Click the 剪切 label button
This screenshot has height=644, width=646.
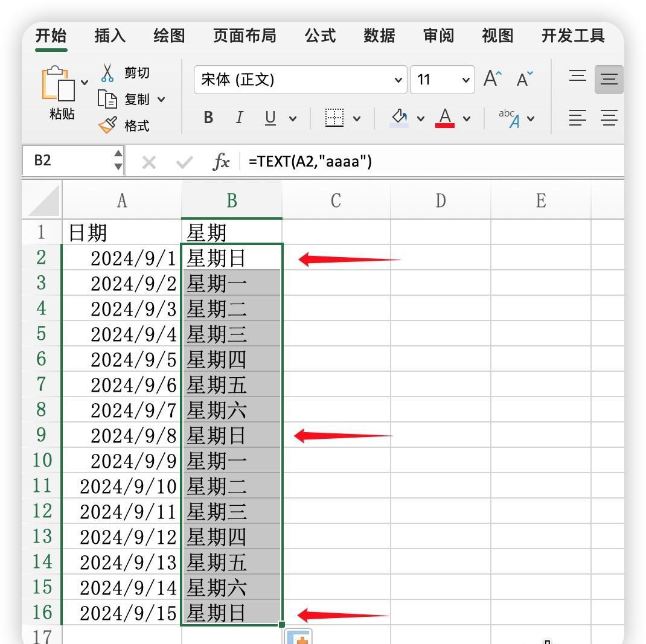137,73
